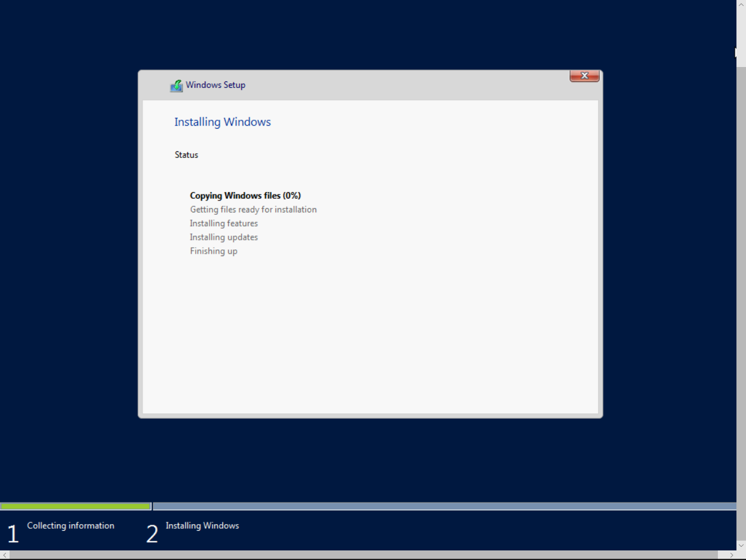Select 'Copying Windows files (0%)' status line
The image size is (746, 560).
[x=245, y=196]
